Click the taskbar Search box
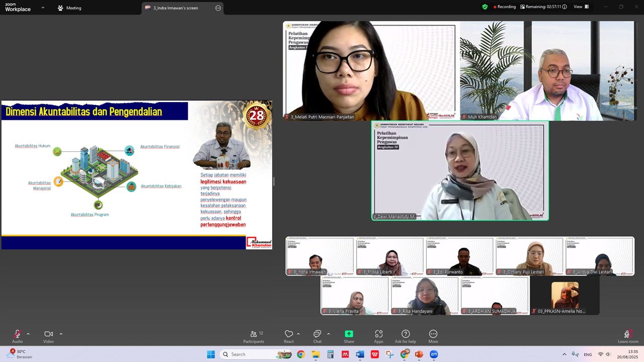This screenshot has height=362, width=644. [x=257, y=354]
